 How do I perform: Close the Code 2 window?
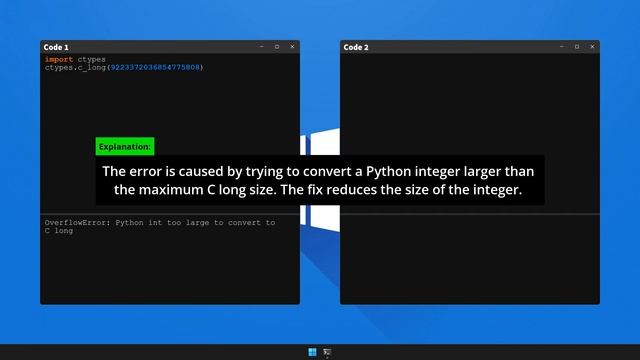tap(592, 47)
